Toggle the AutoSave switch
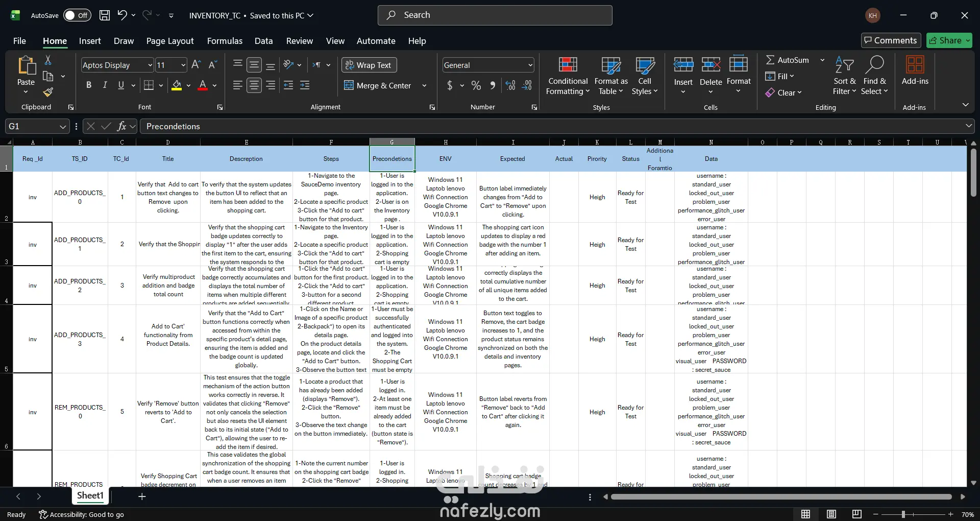The image size is (980, 521). click(x=77, y=15)
